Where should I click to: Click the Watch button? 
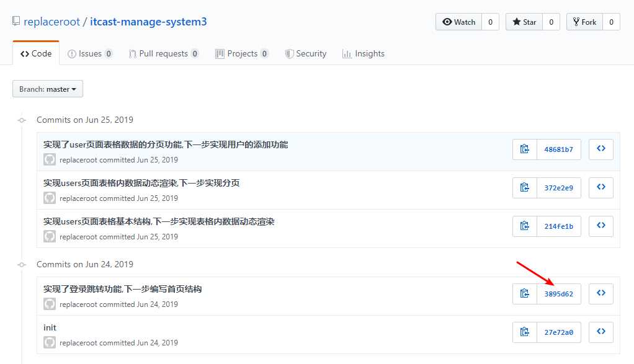pyautogui.click(x=458, y=22)
